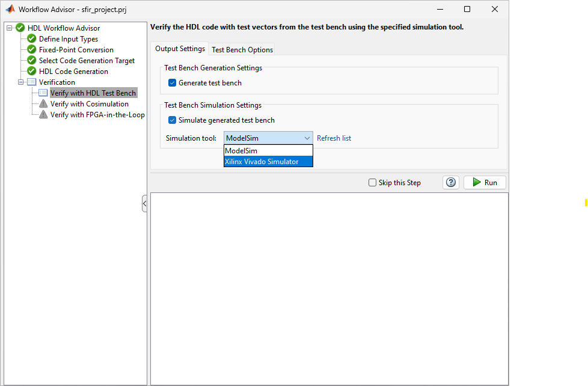Collapse the Verification tree node
The image size is (588, 386).
20,82
